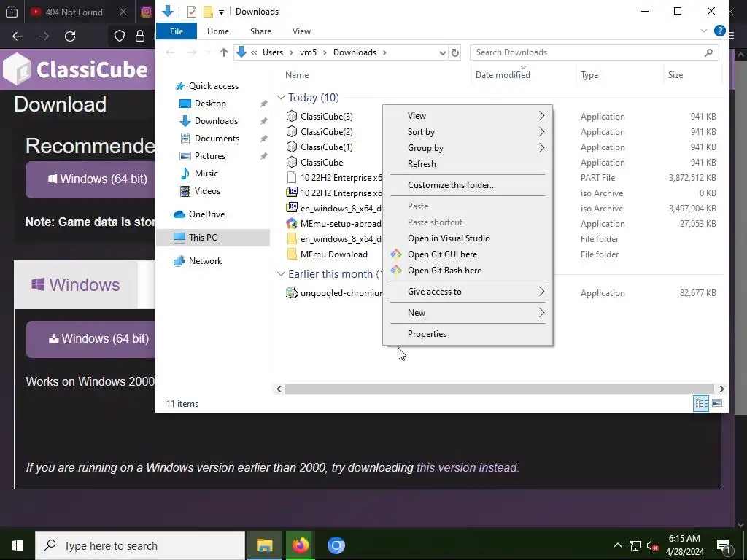
Task: Click the site security padlock icon
Action: (139, 36)
